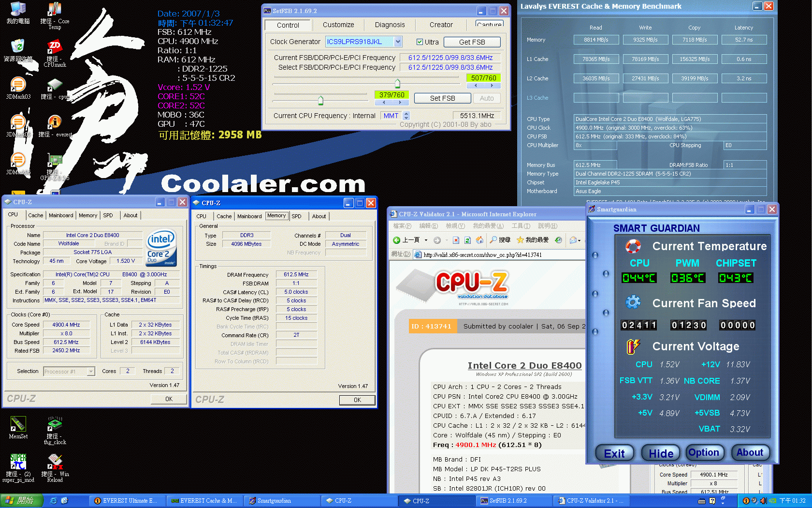
Task: Click the Intel Core 2 Duo logo
Action: tap(161, 248)
